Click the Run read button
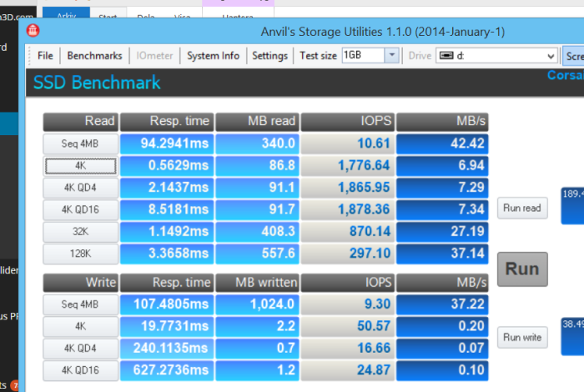This screenshot has width=584, height=392. coord(522,209)
